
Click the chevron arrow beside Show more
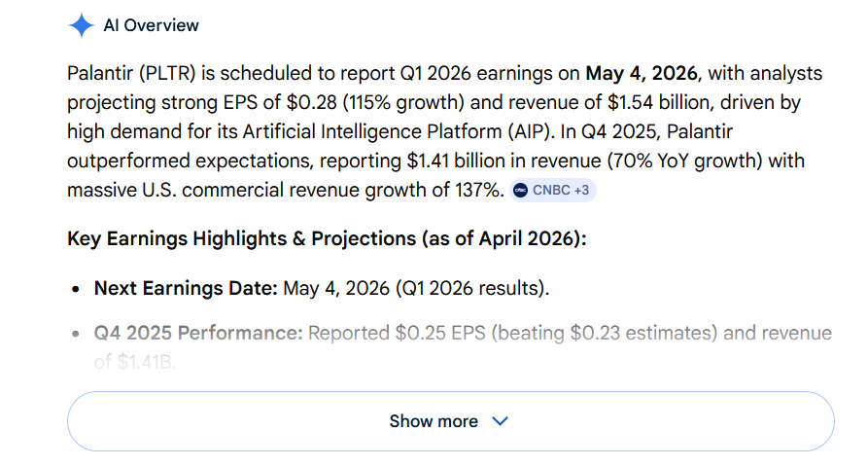(x=500, y=421)
